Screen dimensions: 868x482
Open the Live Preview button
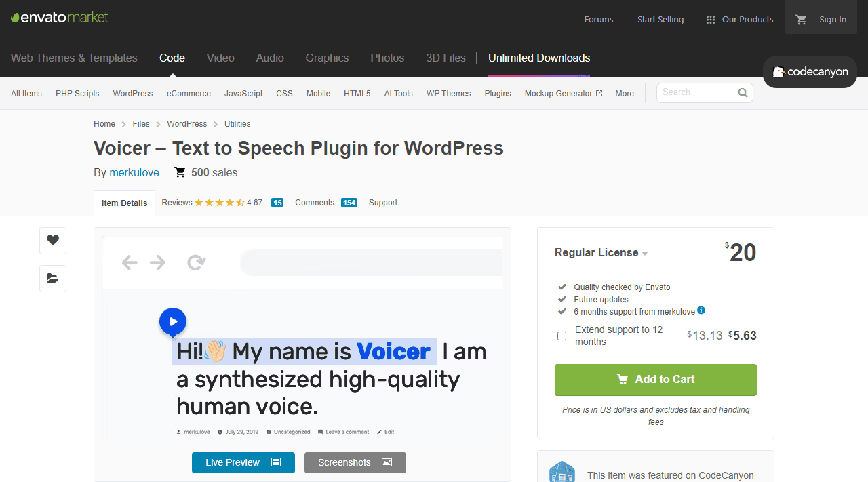click(243, 462)
